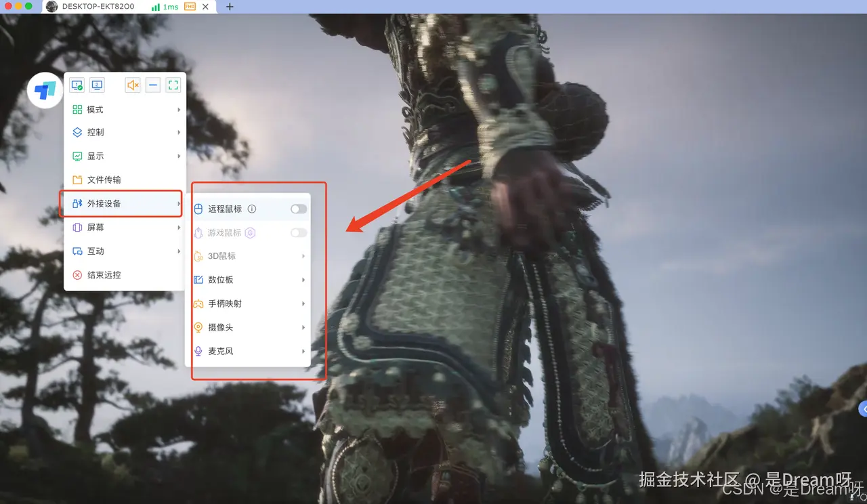This screenshot has width=867, height=504.
Task: Switch to remote screen 1 icon
Action: pos(77,85)
